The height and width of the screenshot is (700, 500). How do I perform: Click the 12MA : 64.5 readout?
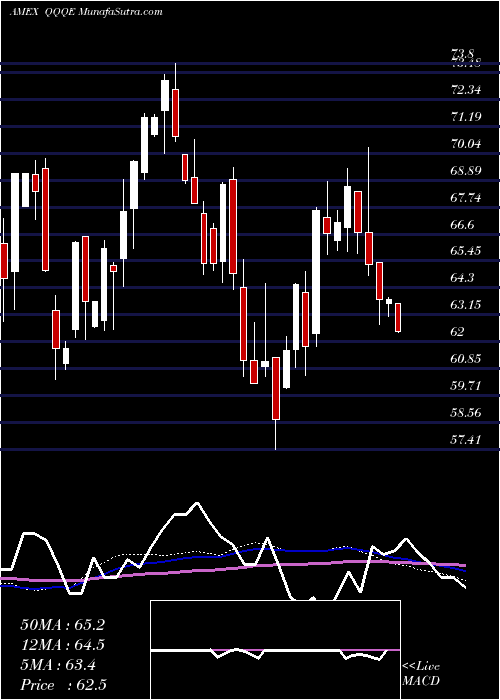pyautogui.click(x=62, y=645)
